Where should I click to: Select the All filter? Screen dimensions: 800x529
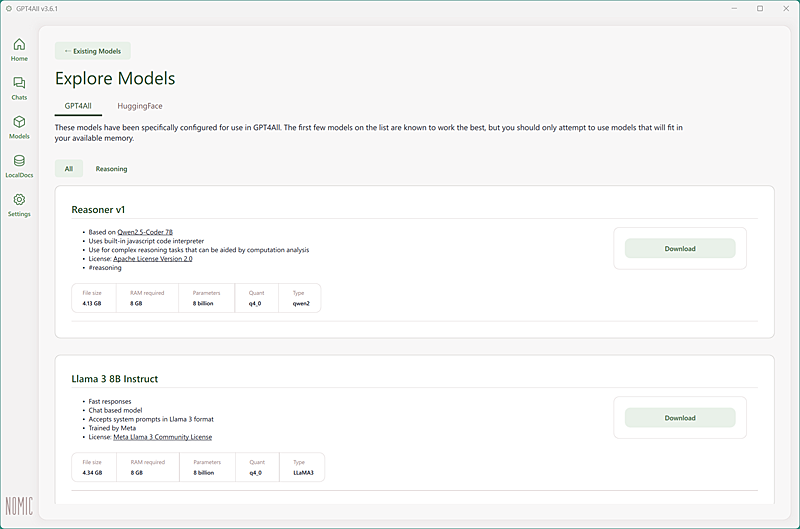coord(69,169)
